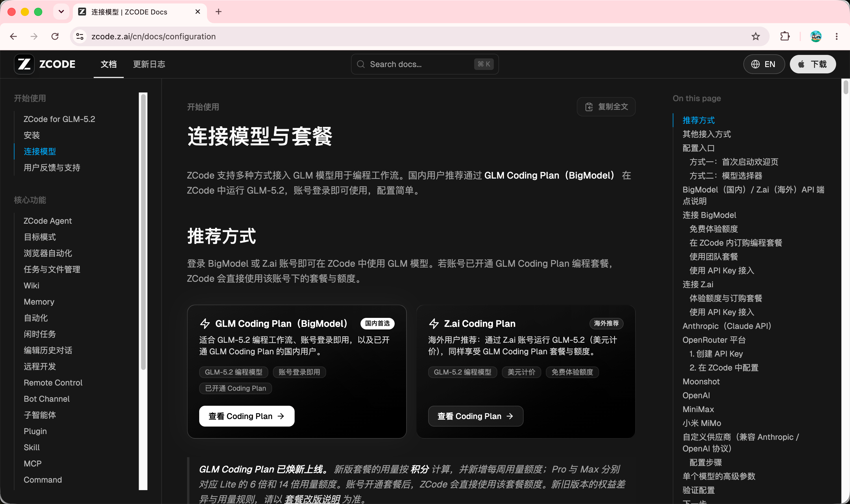Jump to OpenRouter 平台 section
The height and width of the screenshot is (504, 850).
(714, 340)
